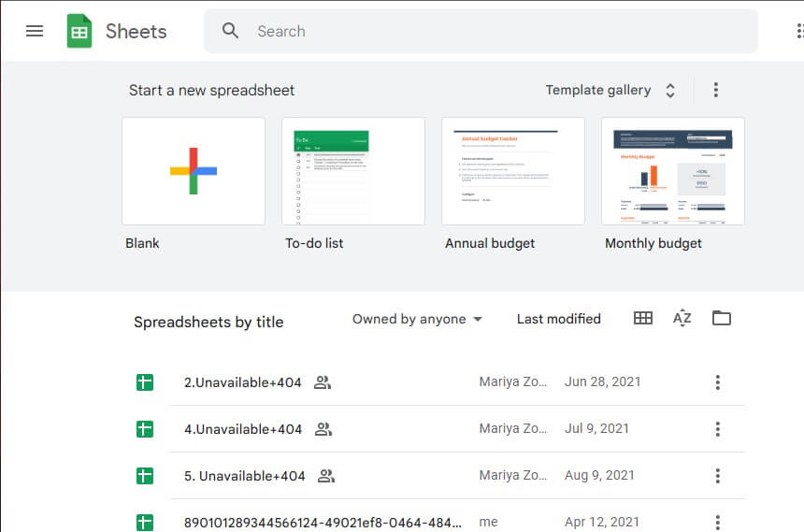Open more actions for 5. Unavailable+404

(x=717, y=476)
